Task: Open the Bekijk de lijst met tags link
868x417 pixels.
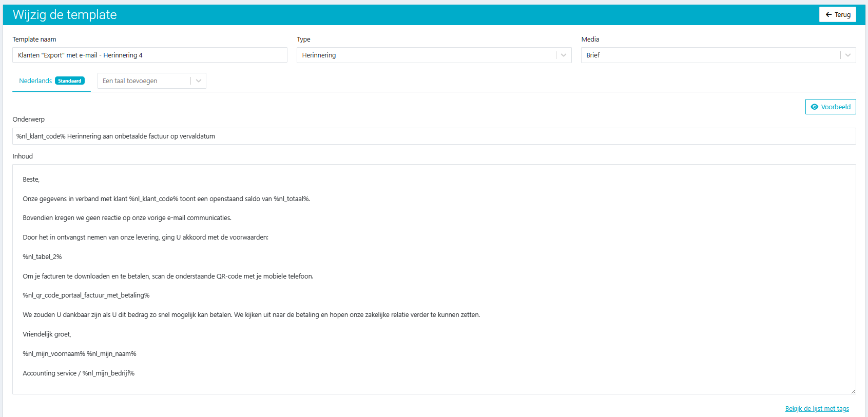Action: point(817,408)
